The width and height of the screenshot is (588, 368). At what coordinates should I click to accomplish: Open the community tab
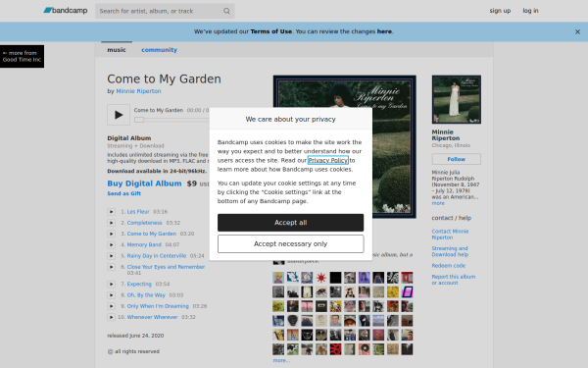159,50
